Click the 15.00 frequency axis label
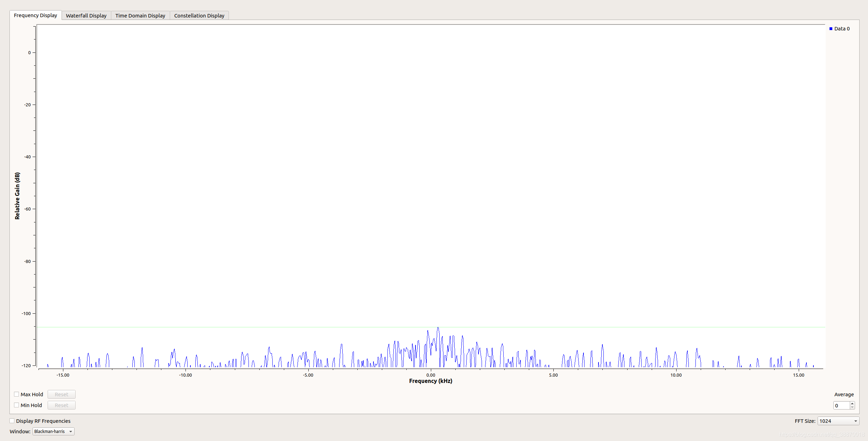Viewport: 868px width, 441px height. [799, 375]
